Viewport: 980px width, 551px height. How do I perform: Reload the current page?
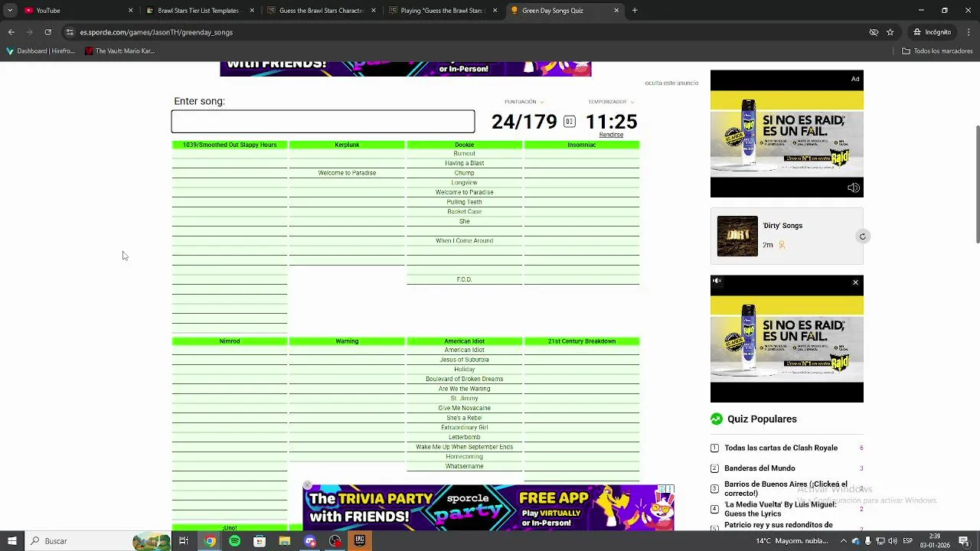[x=47, y=32]
